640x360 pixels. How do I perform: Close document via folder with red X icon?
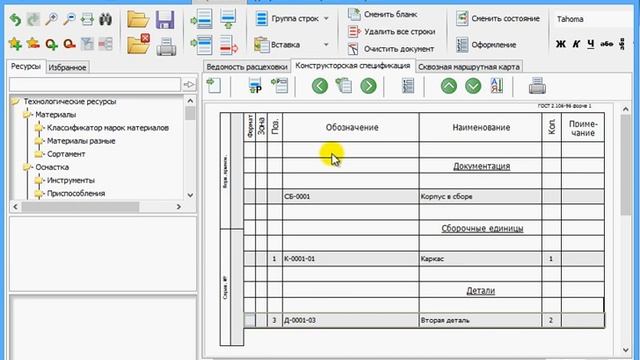pos(138,44)
